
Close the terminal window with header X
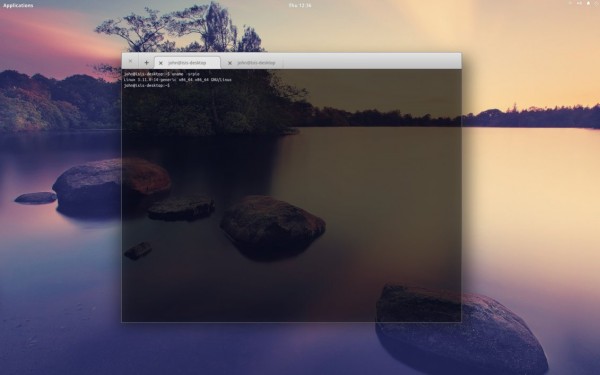(130, 61)
